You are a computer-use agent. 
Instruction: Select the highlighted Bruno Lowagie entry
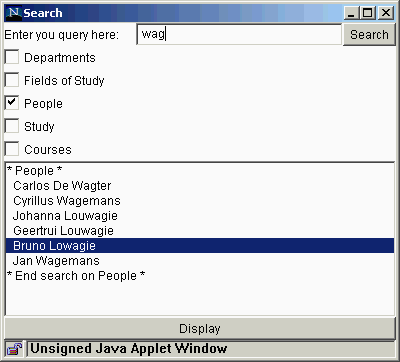[x=200, y=246]
